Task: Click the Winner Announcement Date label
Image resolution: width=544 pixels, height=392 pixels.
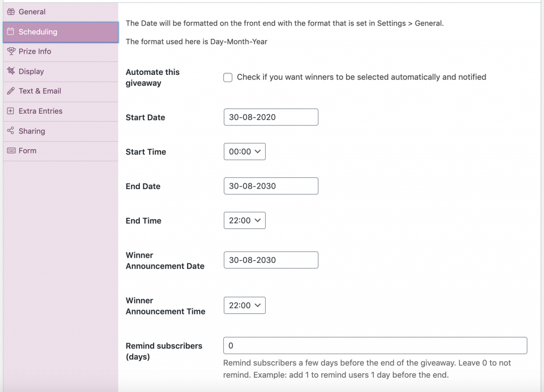Action: click(x=165, y=260)
